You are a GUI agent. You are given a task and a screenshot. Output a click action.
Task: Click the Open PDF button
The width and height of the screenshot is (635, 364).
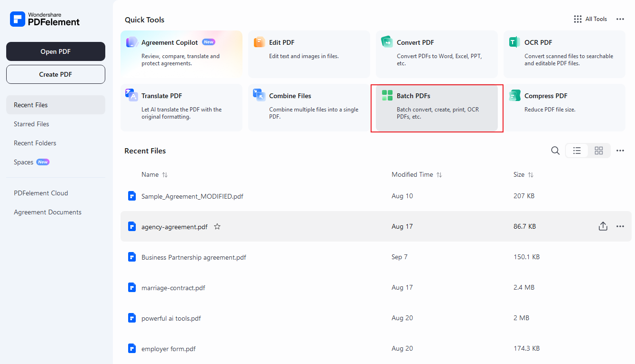click(x=56, y=51)
